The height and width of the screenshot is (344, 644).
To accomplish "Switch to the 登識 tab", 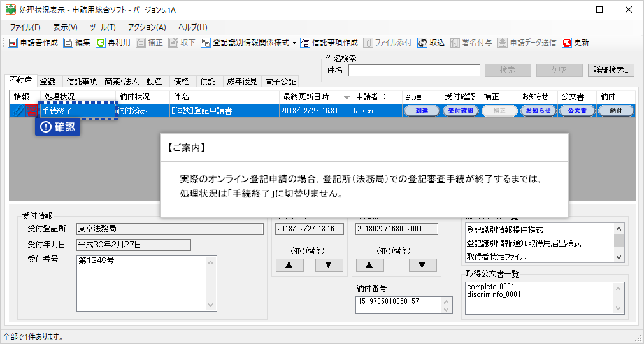I will coord(48,82).
